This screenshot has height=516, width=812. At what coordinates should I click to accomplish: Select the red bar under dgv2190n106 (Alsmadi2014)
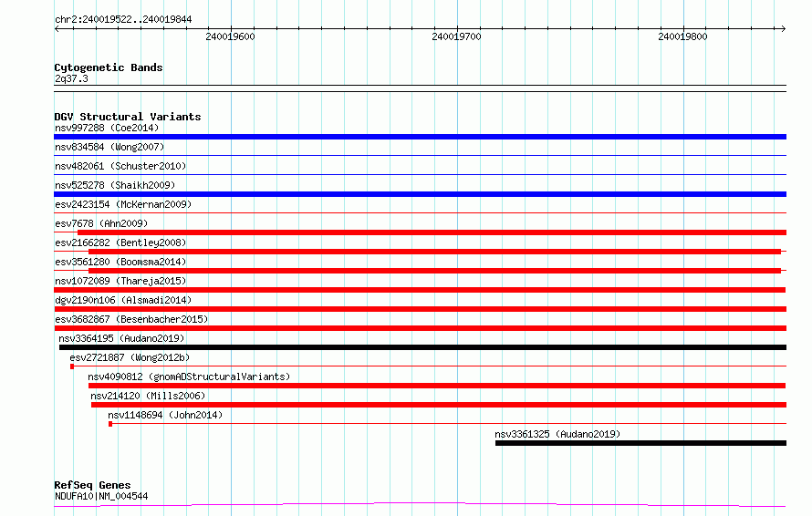pyautogui.click(x=420, y=309)
